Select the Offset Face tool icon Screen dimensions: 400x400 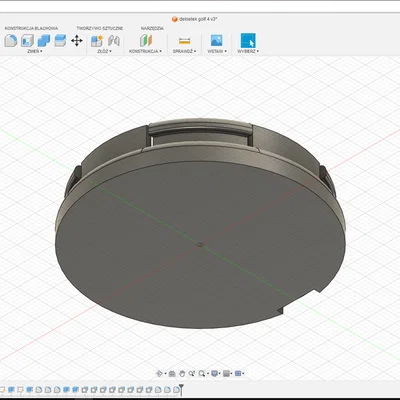click(x=60, y=41)
